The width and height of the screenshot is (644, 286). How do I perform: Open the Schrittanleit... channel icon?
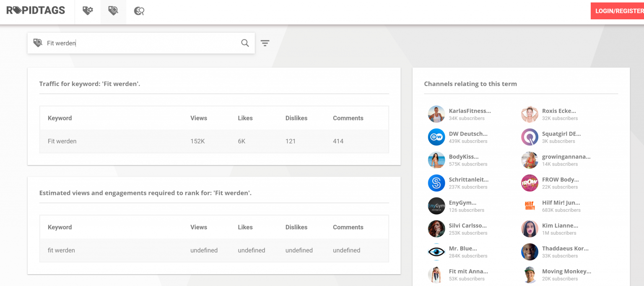pos(436,183)
